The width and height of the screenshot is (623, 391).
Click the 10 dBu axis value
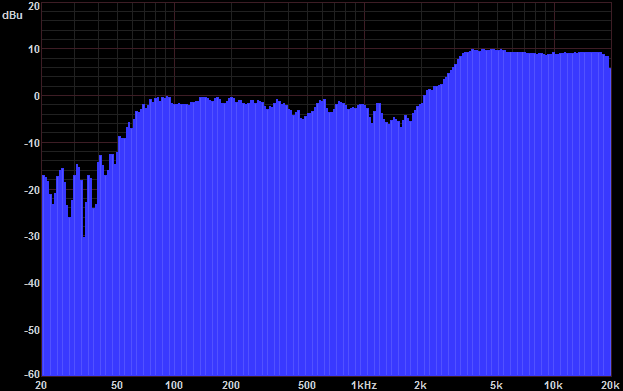click(34, 49)
